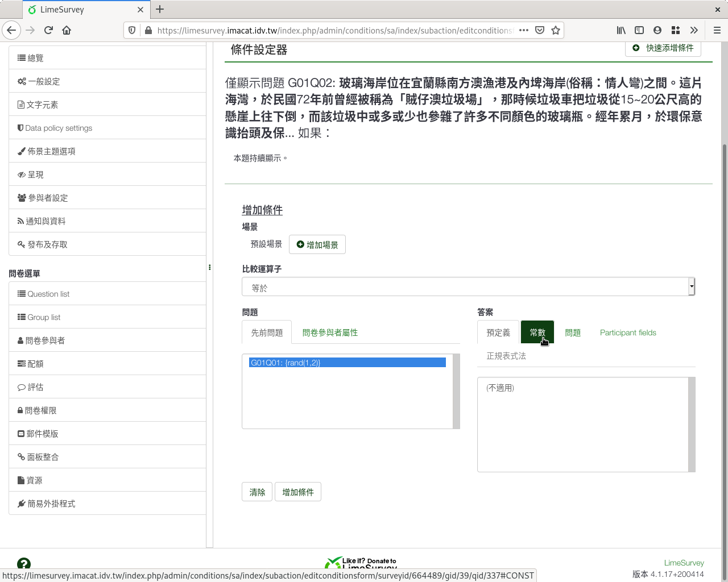Open the page actions three-dots menu
The height and width of the screenshot is (582, 728).
coord(524,30)
